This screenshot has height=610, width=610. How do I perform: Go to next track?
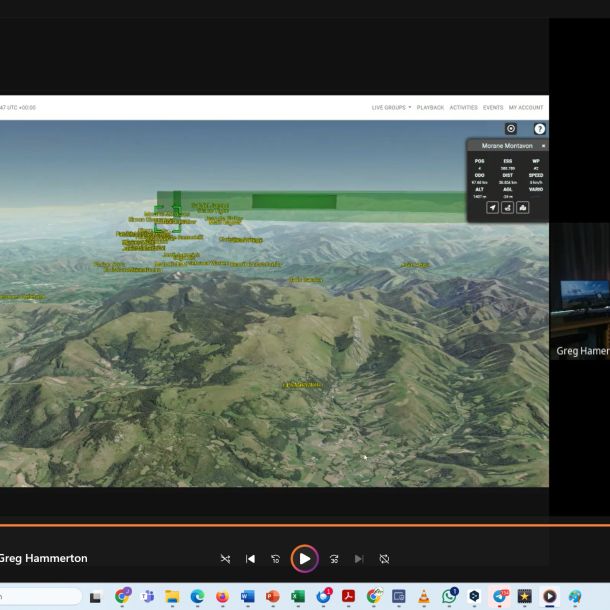[359, 559]
